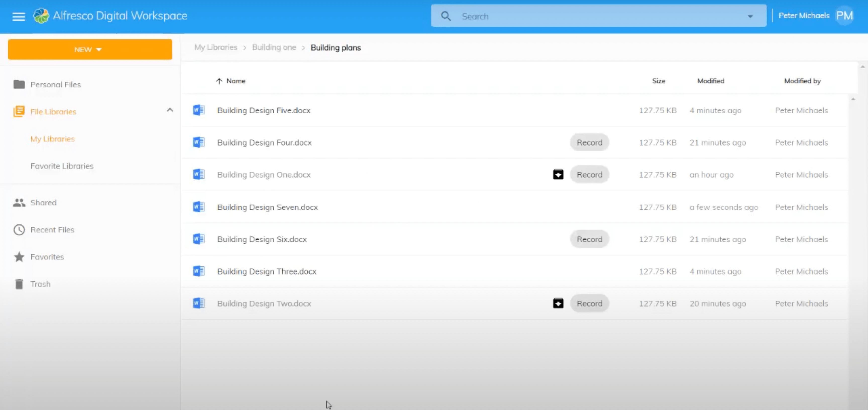Viewport: 868px width, 410px height.
Task: Click the Word icon for Building Design One.docx
Action: click(199, 174)
